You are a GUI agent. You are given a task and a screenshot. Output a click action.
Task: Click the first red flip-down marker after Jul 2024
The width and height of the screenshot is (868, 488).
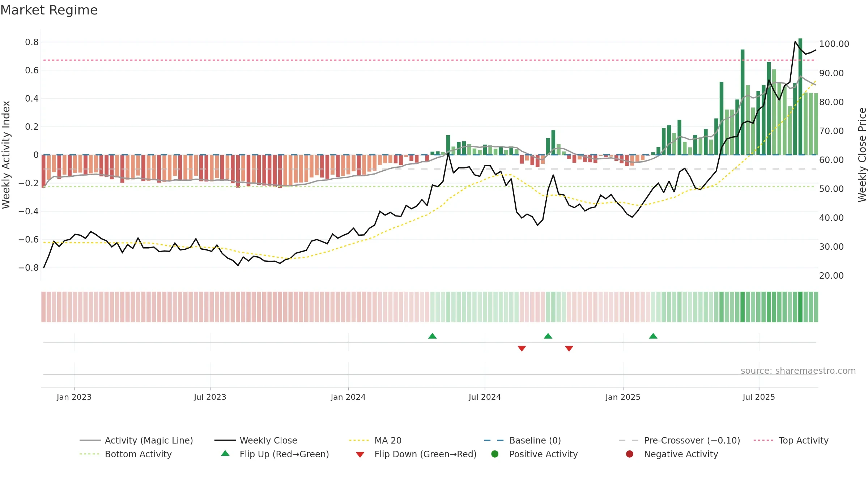click(x=522, y=348)
